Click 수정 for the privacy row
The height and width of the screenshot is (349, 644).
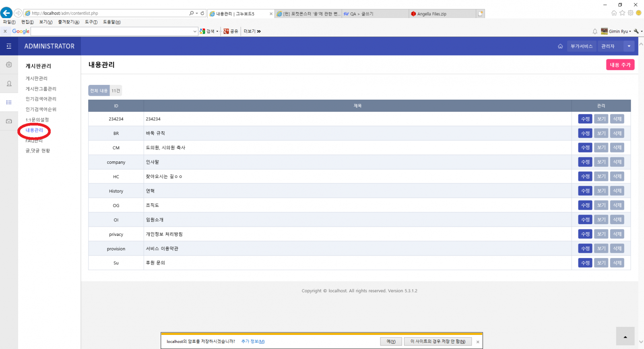(x=585, y=234)
